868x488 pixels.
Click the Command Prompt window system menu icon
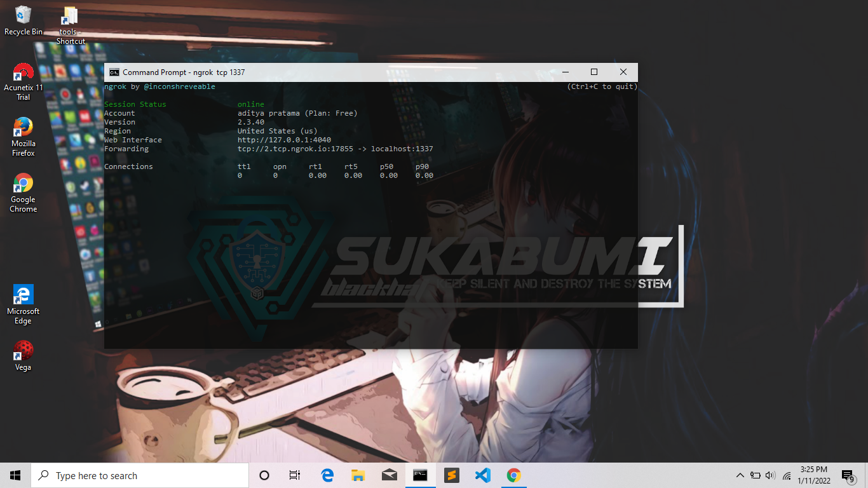[x=114, y=72]
